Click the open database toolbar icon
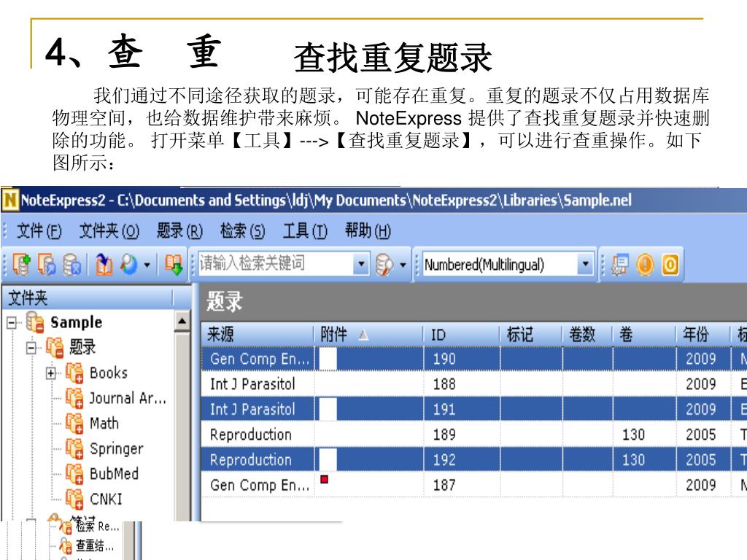 click(x=47, y=264)
